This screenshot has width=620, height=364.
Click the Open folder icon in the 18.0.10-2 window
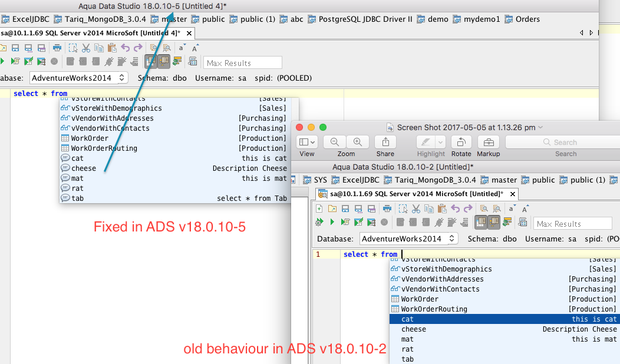tap(332, 209)
